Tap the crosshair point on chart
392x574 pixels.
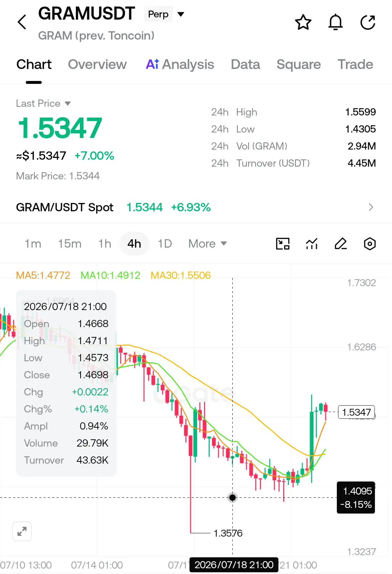click(x=233, y=497)
